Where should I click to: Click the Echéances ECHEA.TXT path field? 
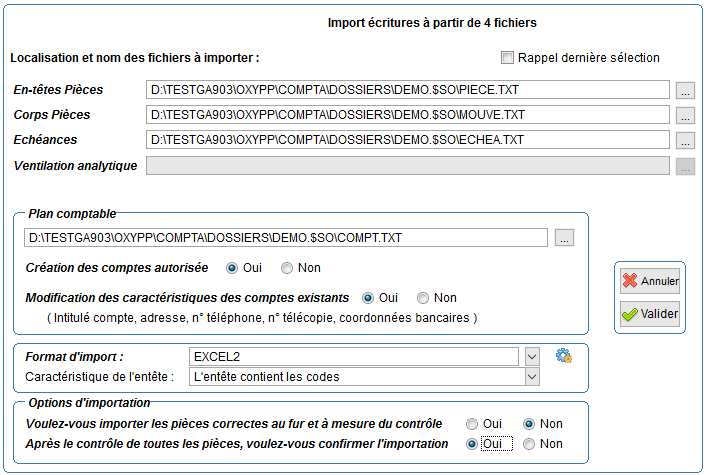(407, 140)
